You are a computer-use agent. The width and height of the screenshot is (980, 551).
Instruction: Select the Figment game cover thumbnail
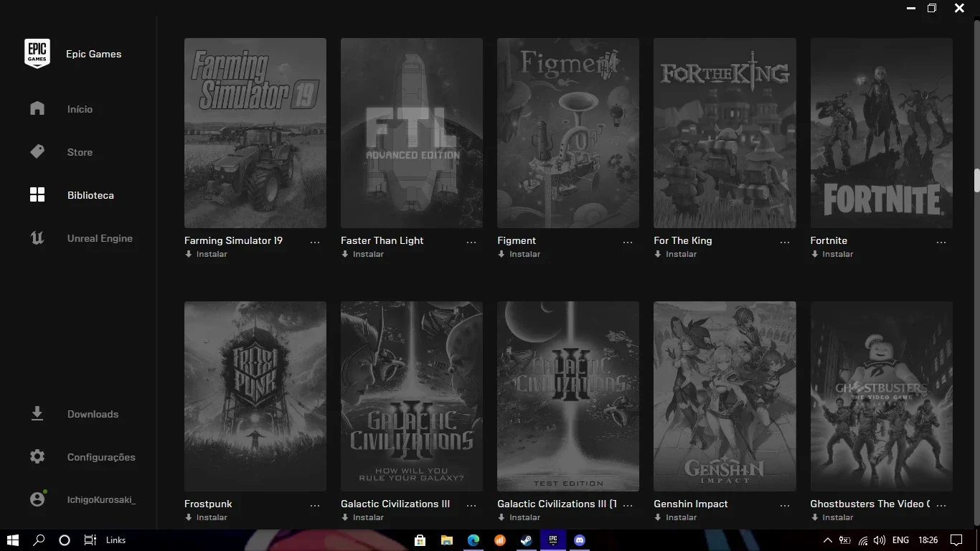568,133
